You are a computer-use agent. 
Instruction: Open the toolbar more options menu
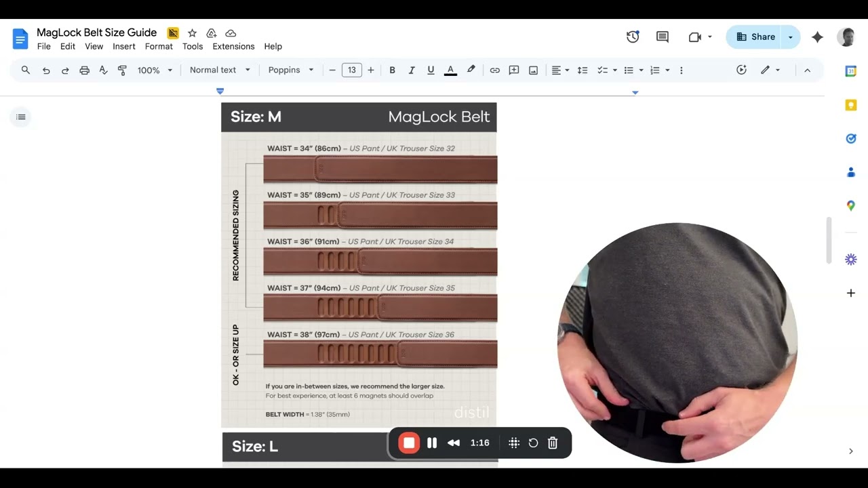click(682, 70)
